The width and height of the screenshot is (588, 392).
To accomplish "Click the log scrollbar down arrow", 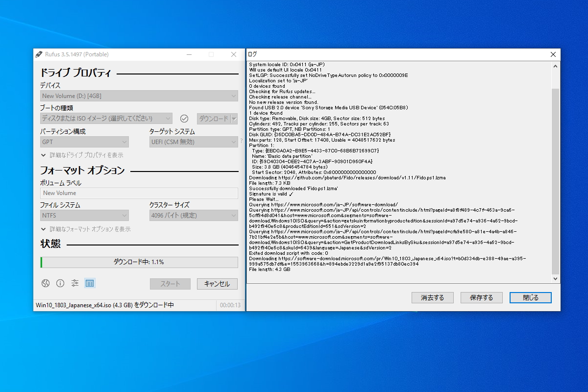I will pyautogui.click(x=555, y=279).
